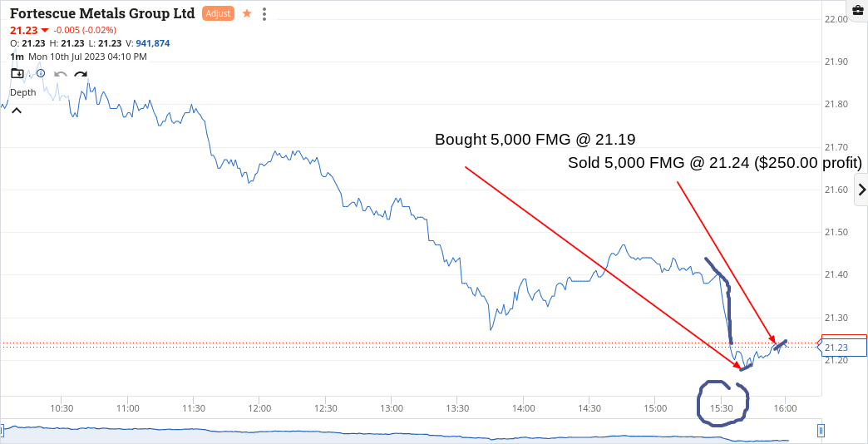The width and height of the screenshot is (868, 444).
Task: Click the redo arrow icon
Action: click(81, 75)
